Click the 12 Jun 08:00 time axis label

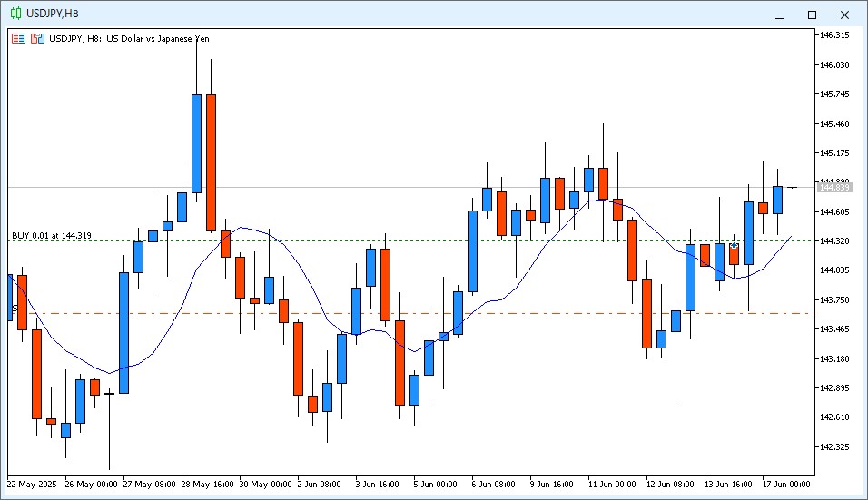pos(670,485)
